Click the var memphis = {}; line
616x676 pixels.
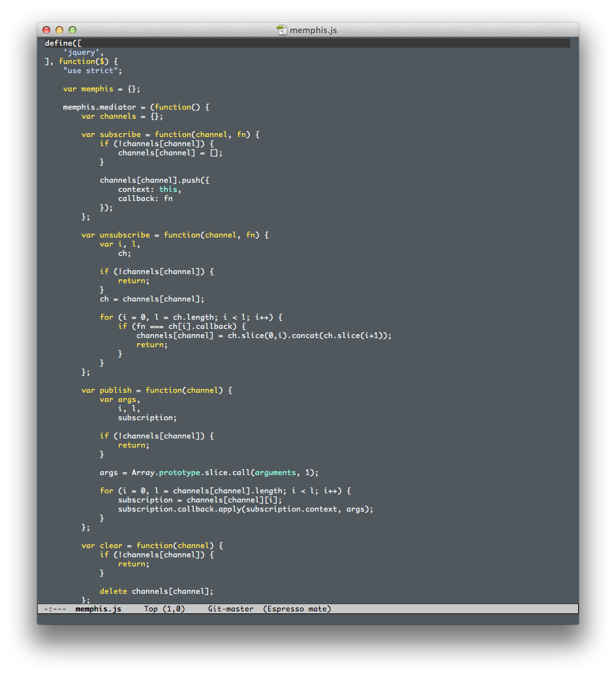pyautogui.click(x=101, y=89)
